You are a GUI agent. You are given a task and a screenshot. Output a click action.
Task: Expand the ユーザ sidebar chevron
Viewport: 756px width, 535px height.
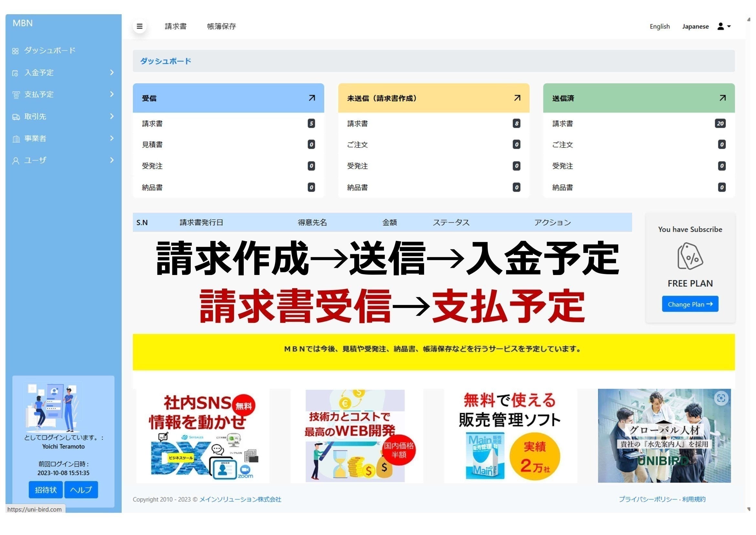[112, 160]
